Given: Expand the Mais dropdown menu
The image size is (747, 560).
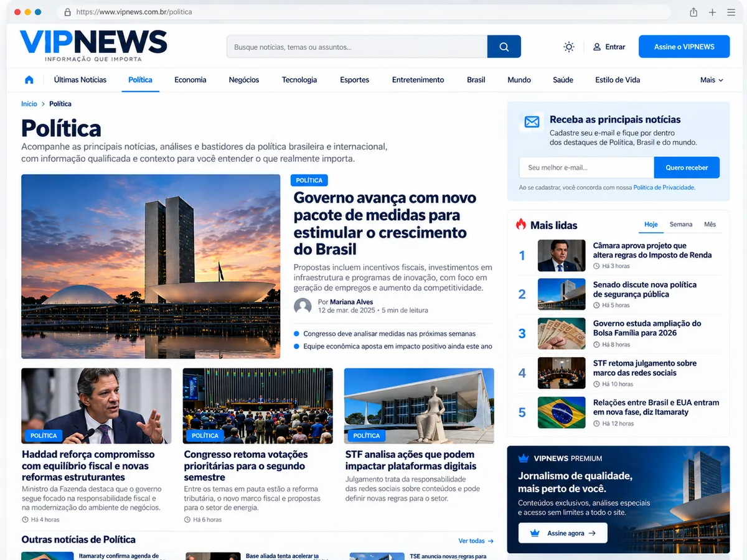Looking at the screenshot, I should coord(712,80).
